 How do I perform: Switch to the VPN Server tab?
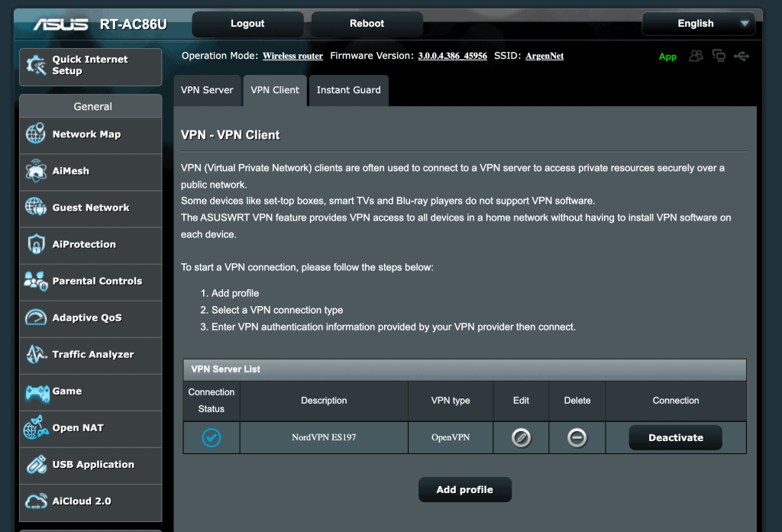(x=207, y=90)
